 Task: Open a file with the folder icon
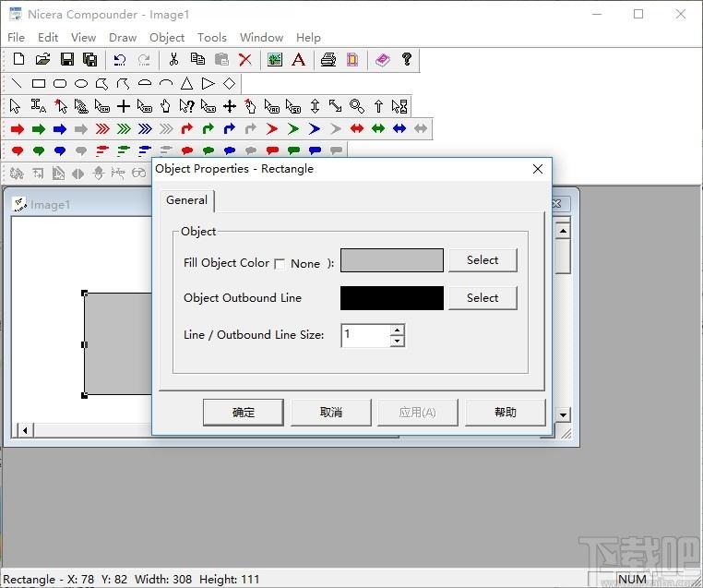(x=43, y=59)
